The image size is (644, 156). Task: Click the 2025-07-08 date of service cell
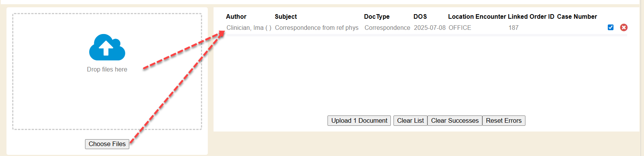point(430,28)
